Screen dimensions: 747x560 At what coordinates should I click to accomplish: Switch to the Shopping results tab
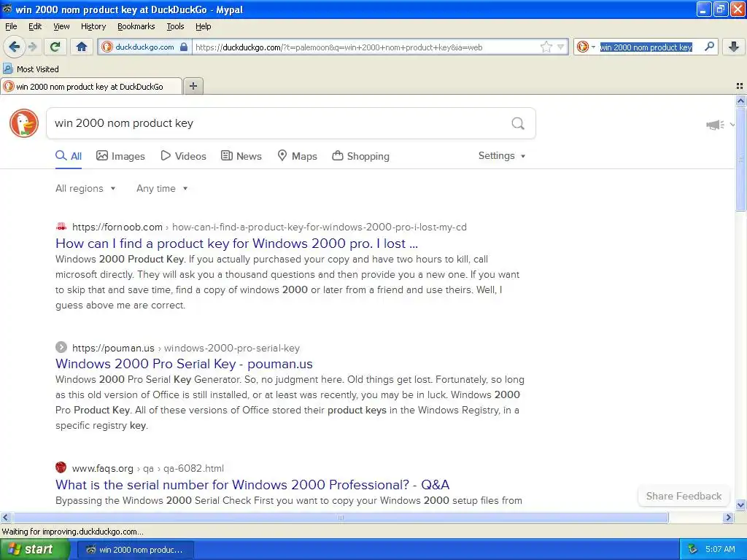point(360,156)
